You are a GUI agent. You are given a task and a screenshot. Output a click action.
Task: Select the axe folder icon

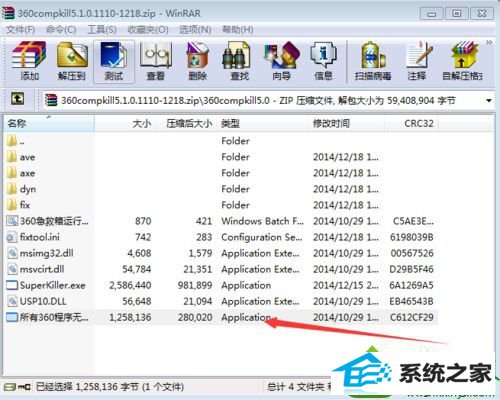[12, 172]
